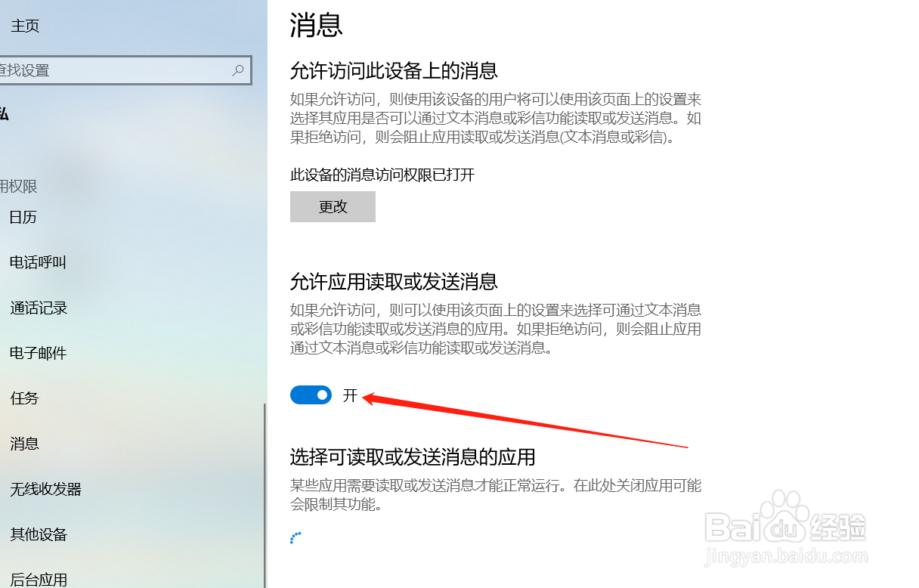Click the 更改 button
The height and width of the screenshot is (588, 919).
coord(333,207)
